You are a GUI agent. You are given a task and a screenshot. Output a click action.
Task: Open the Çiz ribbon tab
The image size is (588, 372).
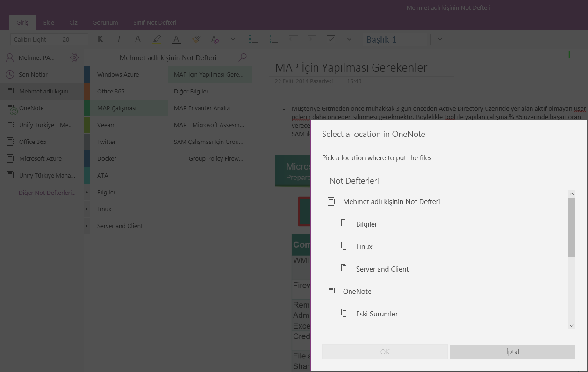point(73,22)
